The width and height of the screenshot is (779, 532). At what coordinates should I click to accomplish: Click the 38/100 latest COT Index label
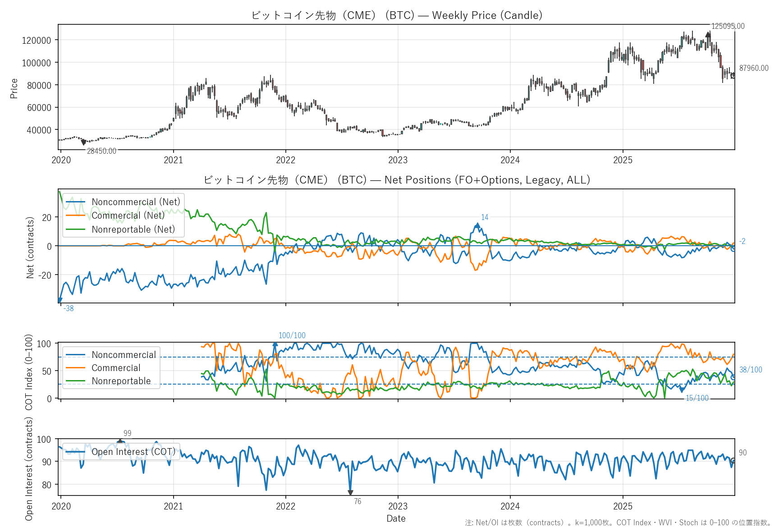(x=751, y=370)
